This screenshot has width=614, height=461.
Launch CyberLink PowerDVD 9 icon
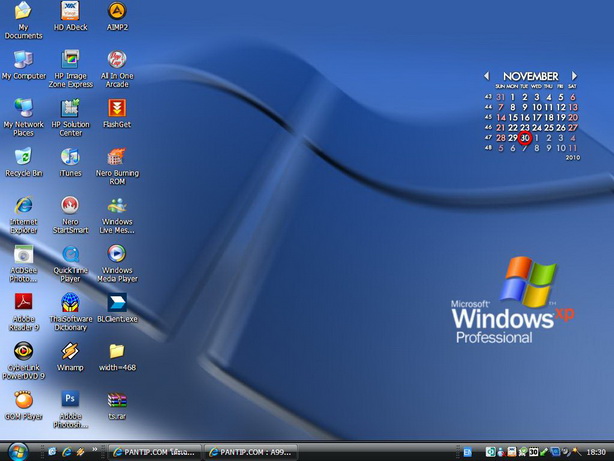click(23, 351)
